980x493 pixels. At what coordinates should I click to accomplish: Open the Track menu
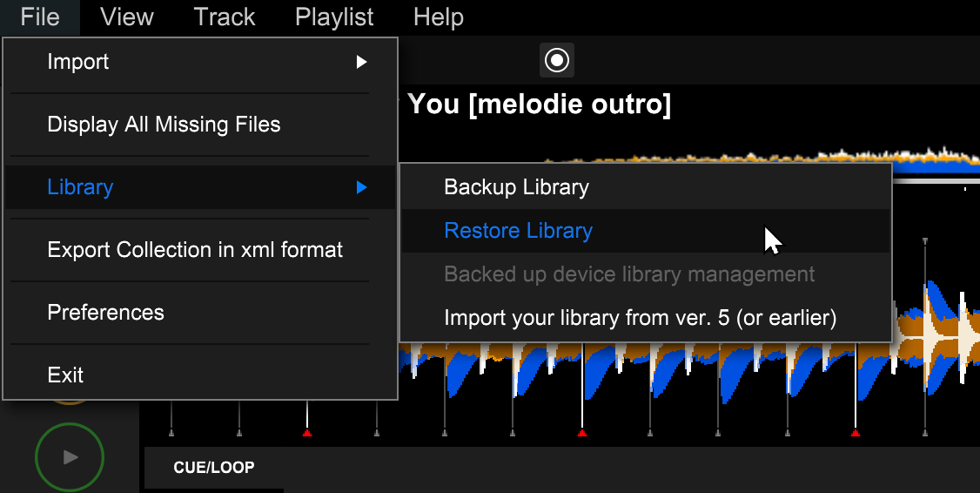coord(225,17)
